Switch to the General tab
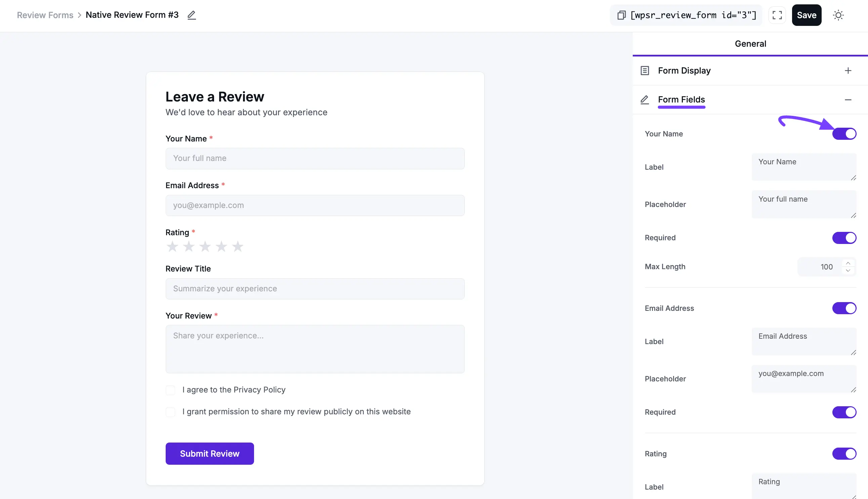This screenshot has width=868, height=499. [750, 44]
